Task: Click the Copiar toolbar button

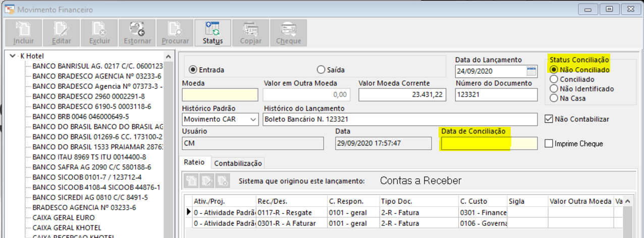Action: [x=250, y=33]
